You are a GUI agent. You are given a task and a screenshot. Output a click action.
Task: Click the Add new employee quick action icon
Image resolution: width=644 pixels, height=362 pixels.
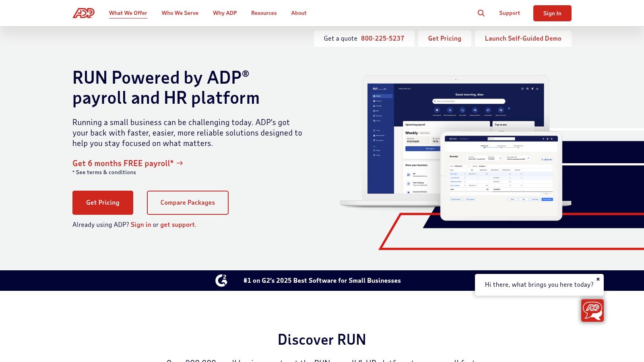450,110
